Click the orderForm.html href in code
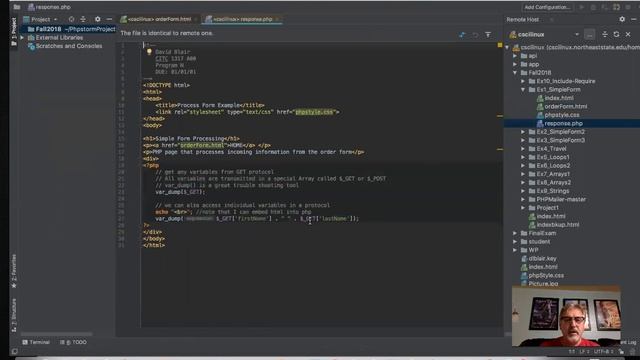640x360 pixels. click(x=202, y=145)
